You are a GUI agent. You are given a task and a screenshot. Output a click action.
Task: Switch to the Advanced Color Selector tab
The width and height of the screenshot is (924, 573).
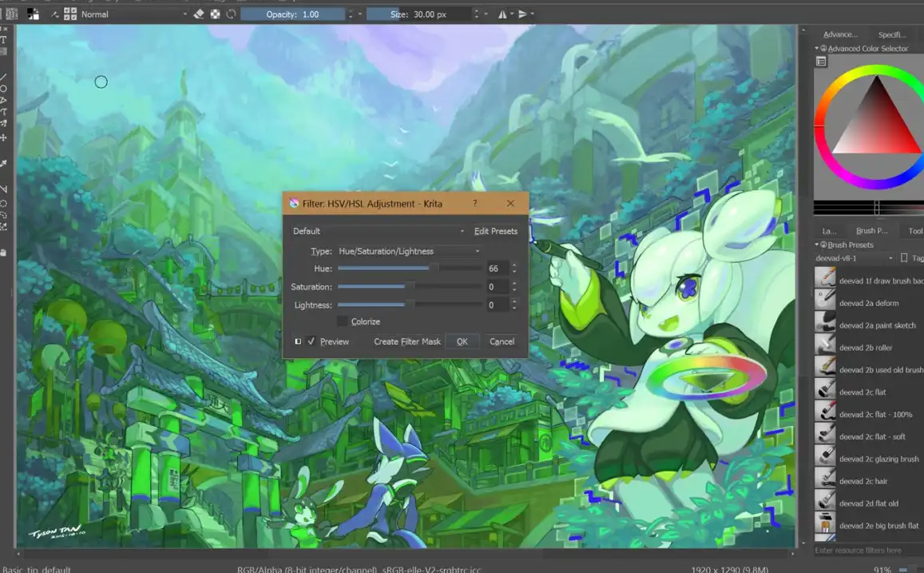pyautogui.click(x=839, y=34)
